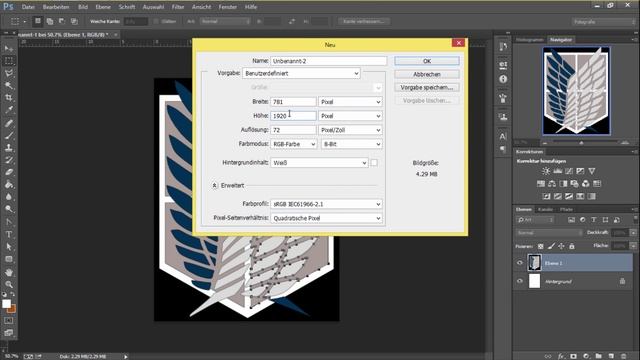
Task: Delete layer with trash icon
Action: (623, 356)
